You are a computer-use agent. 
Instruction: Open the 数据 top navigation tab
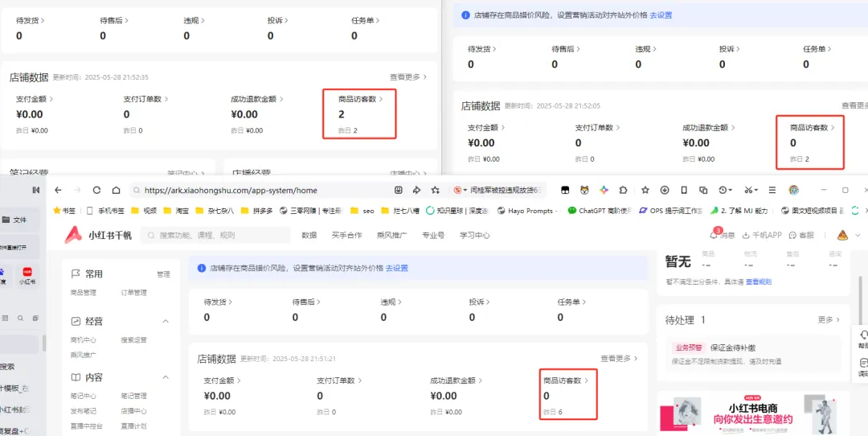point(309,236)
